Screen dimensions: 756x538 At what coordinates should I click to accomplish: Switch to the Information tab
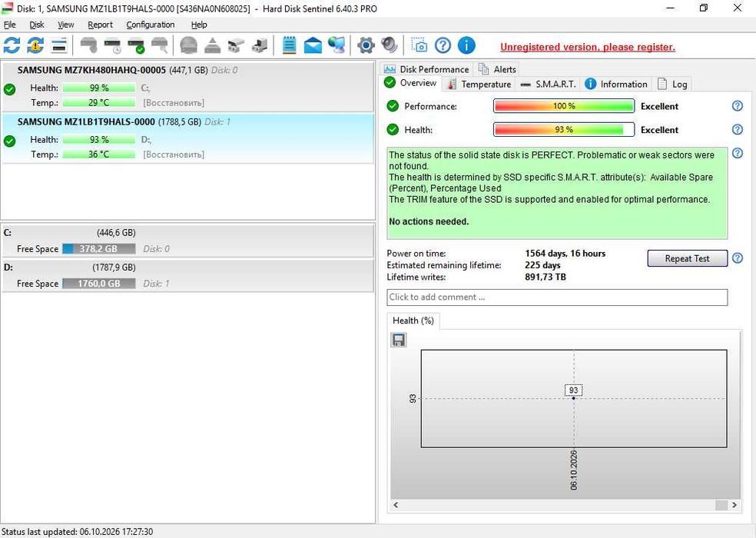pos(616,84)
